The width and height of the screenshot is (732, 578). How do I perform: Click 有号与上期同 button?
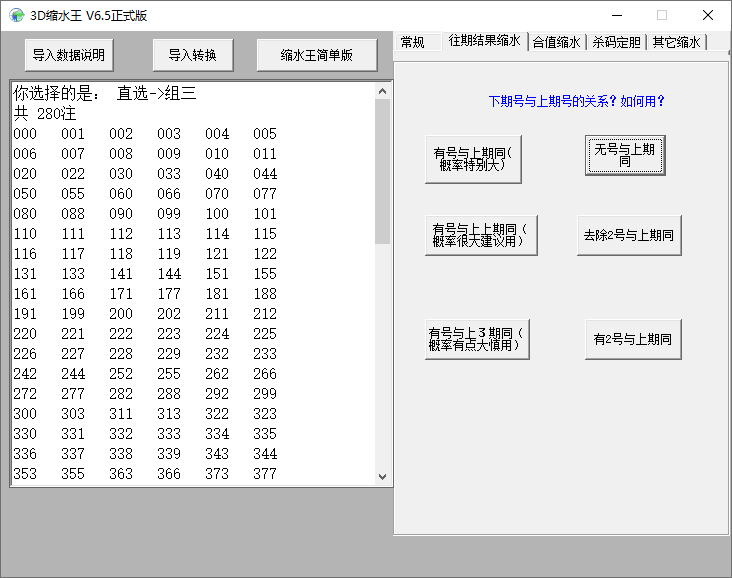[473, 159]
